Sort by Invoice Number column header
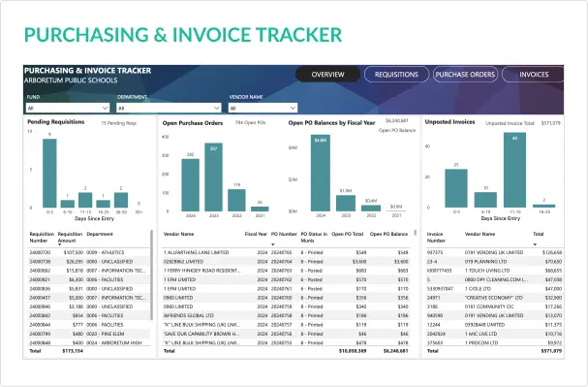The height and width of the screenshot is (387, 588). point(436,238)
